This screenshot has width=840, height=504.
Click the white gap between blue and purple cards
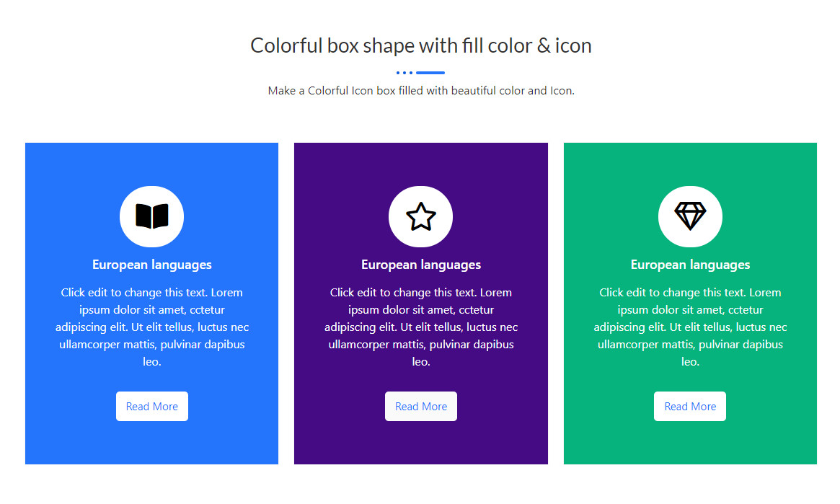click(x=286, y=303)
